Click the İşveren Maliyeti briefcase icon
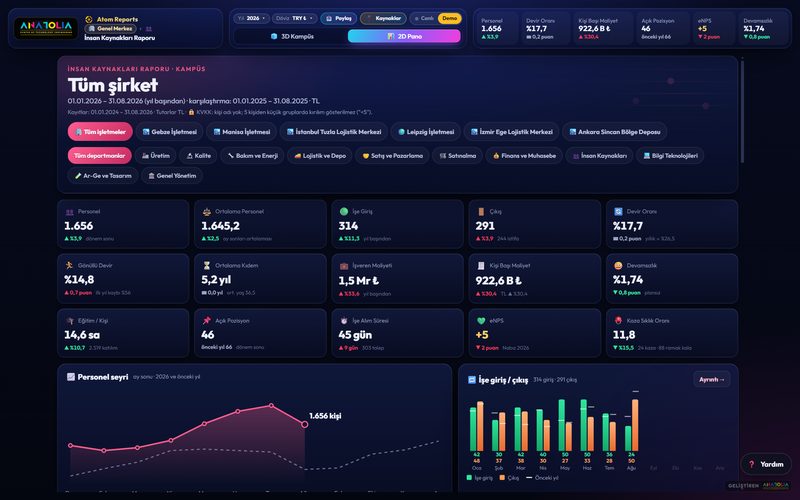 tap(344, 266)
